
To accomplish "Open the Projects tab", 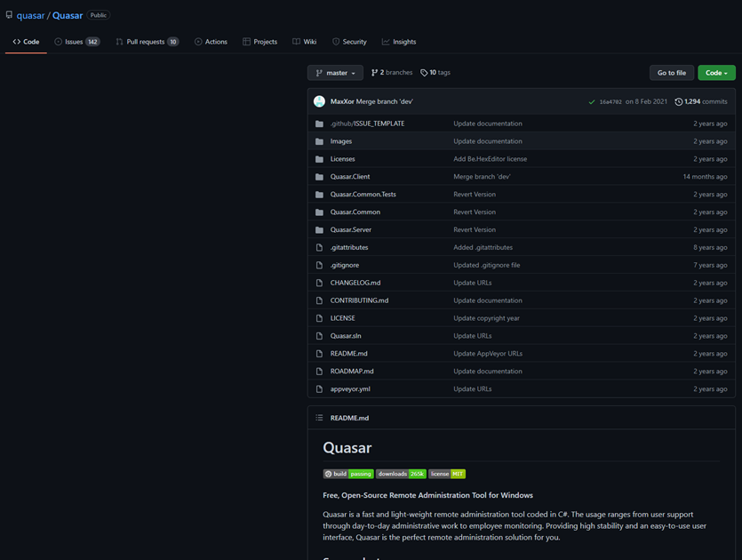I will [x=259, y=42].
